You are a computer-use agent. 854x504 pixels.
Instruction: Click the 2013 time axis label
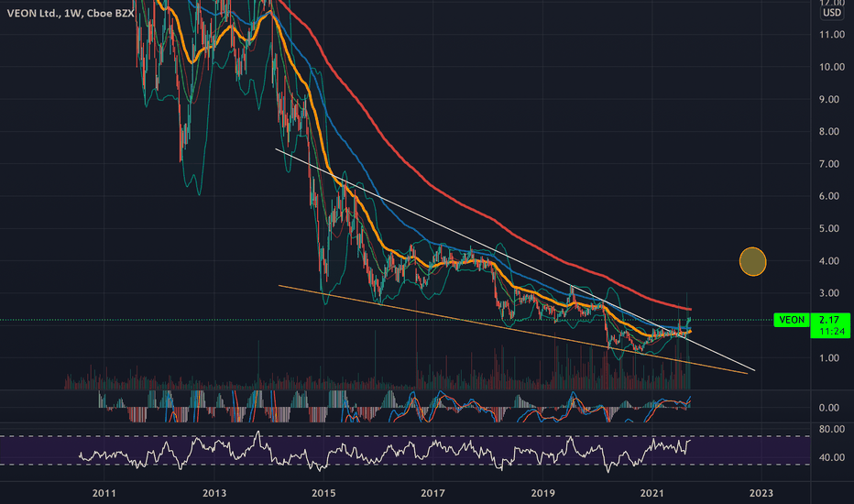tap(214, 493)
